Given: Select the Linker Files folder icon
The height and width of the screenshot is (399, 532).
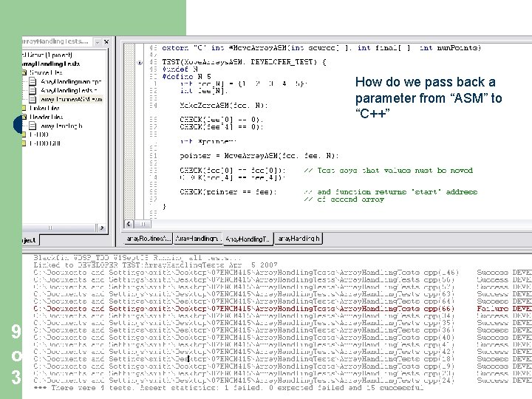Looking at the screenshot, I should click(24, 108).
